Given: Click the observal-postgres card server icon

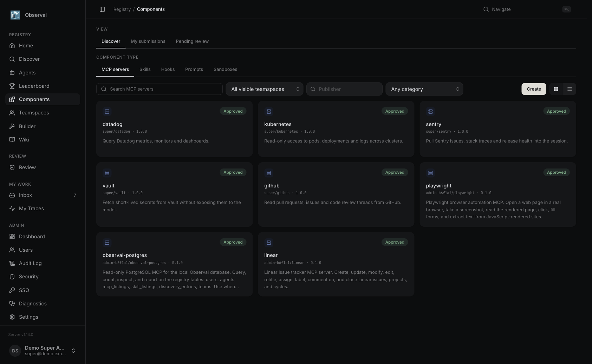Looking at the screenshot, I should coord(107,243).
